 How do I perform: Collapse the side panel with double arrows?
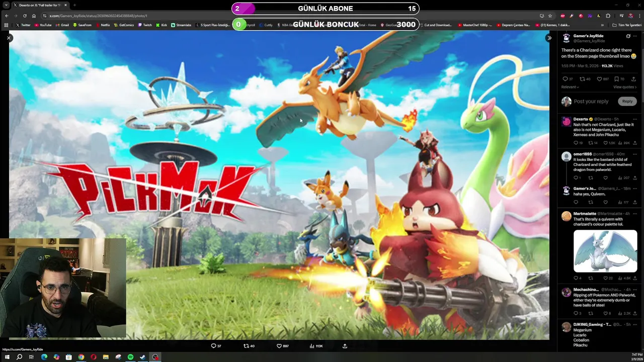pyautogui.click(x=549, y=38)
